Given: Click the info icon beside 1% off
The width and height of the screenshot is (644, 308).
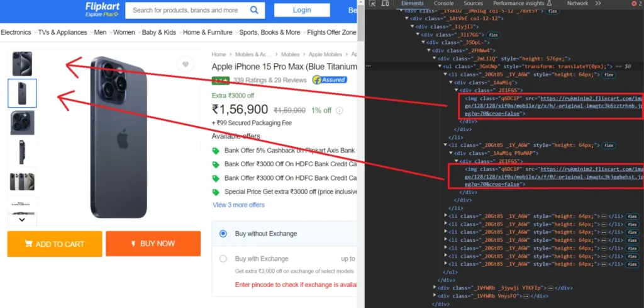Looking at the screenshot, I should click(339, 110).
